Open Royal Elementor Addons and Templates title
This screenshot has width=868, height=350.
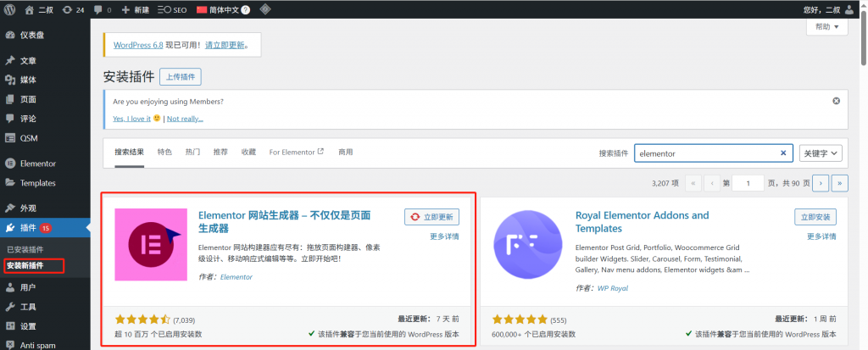point(643,221)
